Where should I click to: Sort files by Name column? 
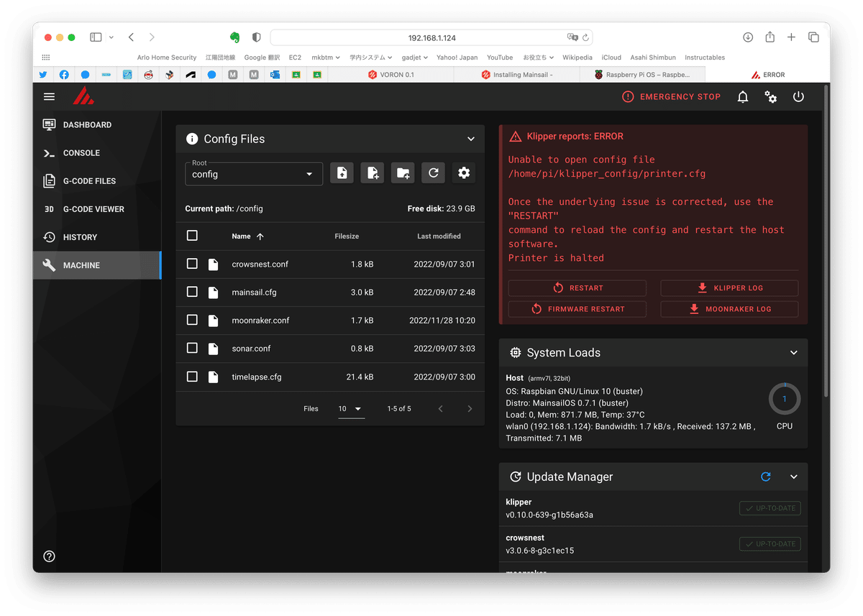[247, 236]
